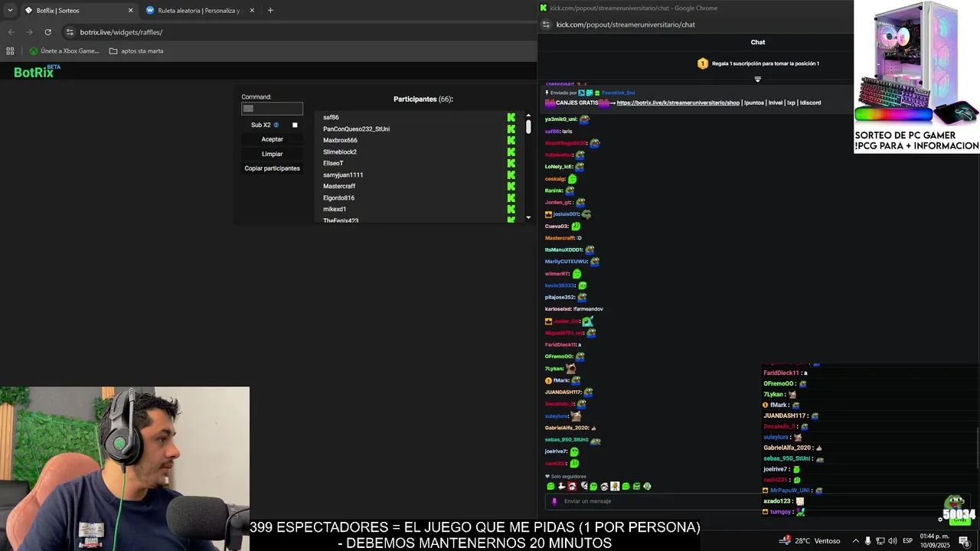Image resolution: width=980 pixels, height=551 pixels.
Task: Click the Kick icon beside mikexd1
Action: tap(511, 209)
